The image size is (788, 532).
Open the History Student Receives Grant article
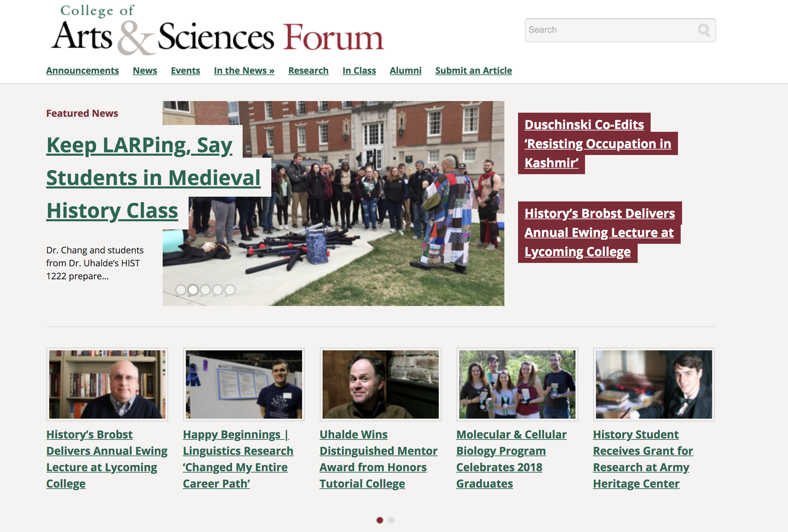(643, 459)
